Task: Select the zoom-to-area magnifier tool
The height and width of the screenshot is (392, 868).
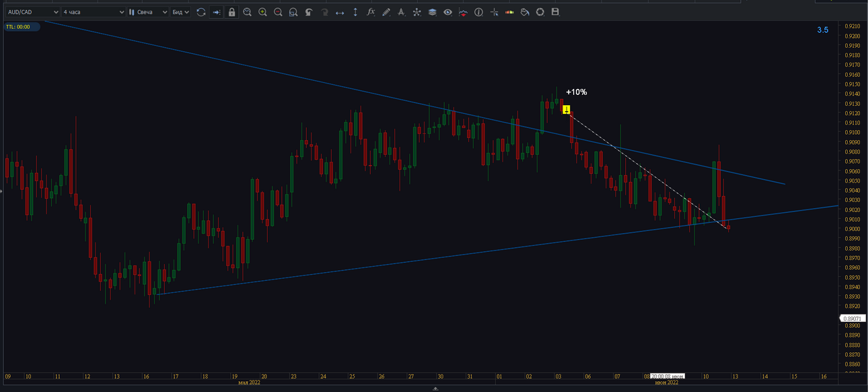Action: tap(293, 12)
